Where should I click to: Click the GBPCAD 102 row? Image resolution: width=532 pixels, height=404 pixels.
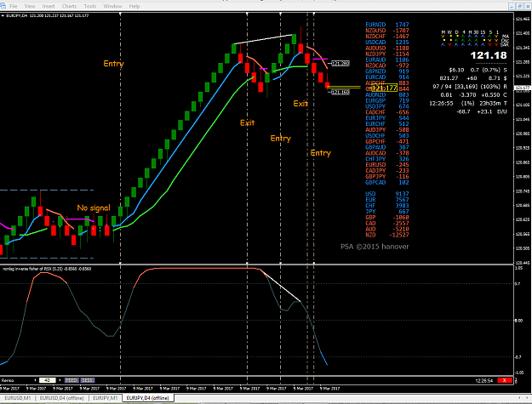(x=387, y=182)
